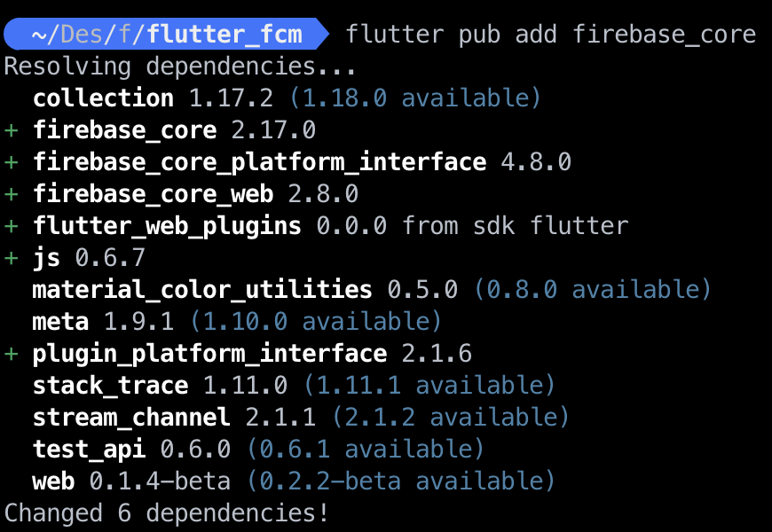Image resolution: width=772 pixels, height=532 pixels.
Task: Click the 'js' package name
Action: click(x=46, y=258)
